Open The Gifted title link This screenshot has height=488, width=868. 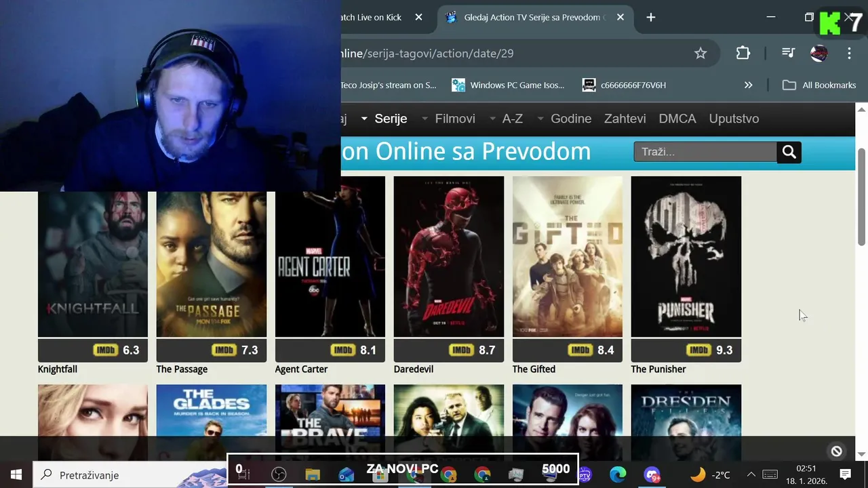pos(534,369)
